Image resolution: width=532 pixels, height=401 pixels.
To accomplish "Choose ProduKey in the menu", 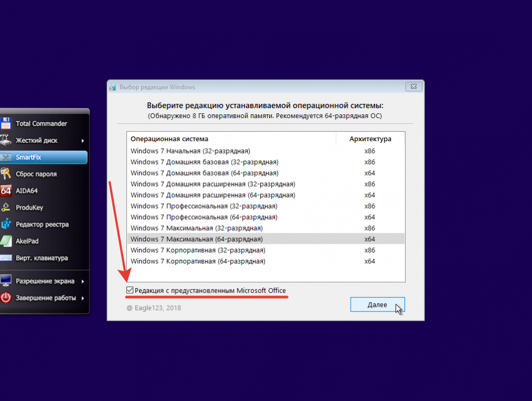I will 44,208.
